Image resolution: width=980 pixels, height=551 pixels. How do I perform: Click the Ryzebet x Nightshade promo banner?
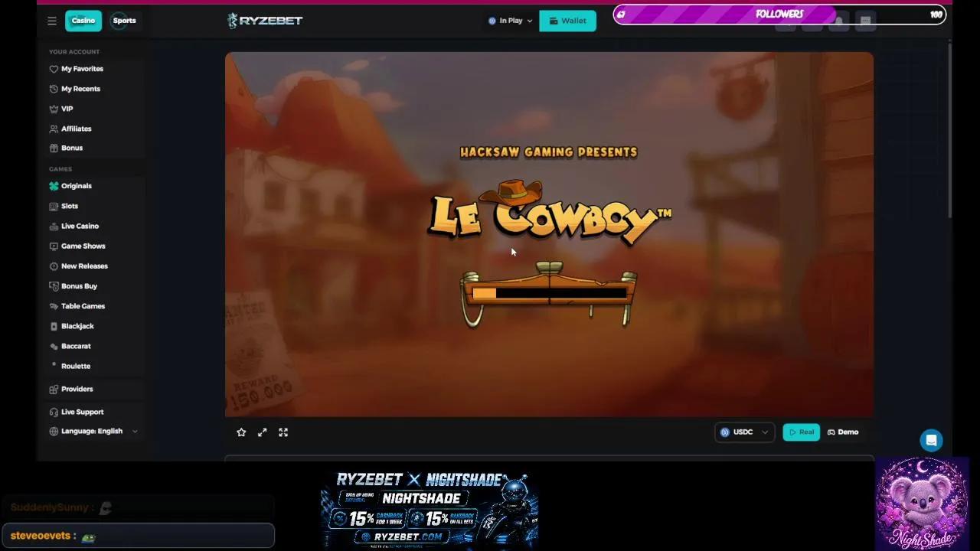pyautogui.click(x=430, y=509)
